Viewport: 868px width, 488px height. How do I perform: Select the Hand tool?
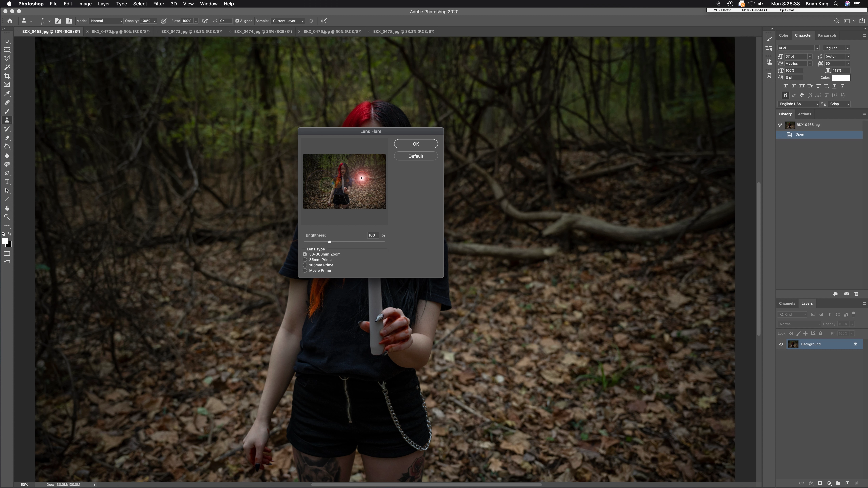7,208
